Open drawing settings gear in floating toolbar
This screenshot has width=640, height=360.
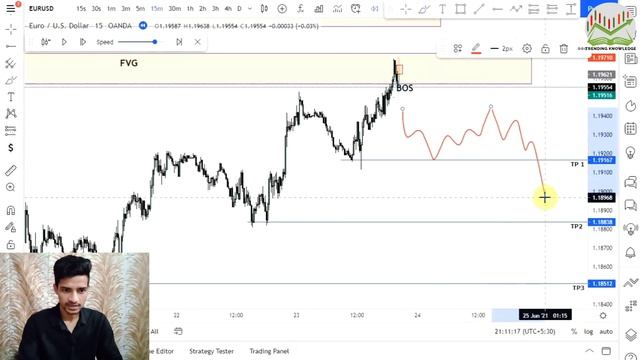[527, 49]
